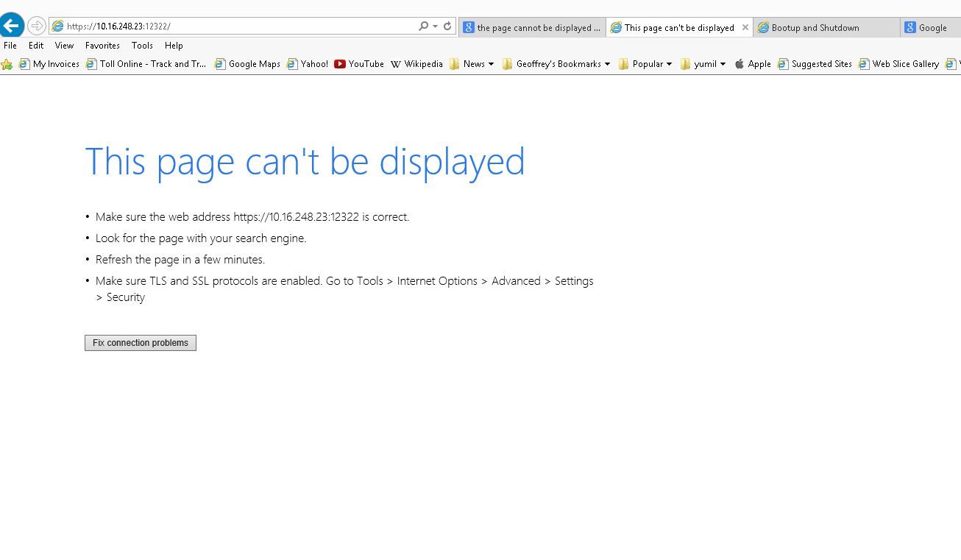This screenshot has width=961, height=560.
Task: Open the Wikipedia bookmark
Action: [x=416, y=64]
